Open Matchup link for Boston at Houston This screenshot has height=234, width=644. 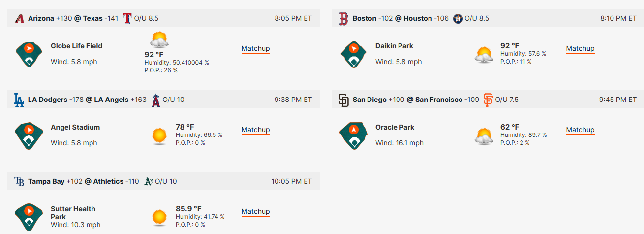580,48
